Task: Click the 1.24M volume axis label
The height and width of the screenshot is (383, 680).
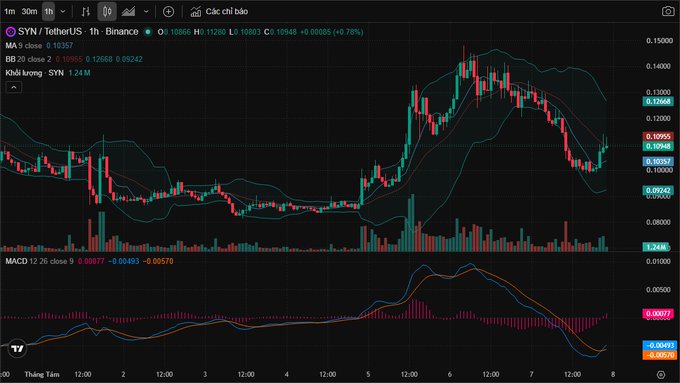Action: [656, 247]
